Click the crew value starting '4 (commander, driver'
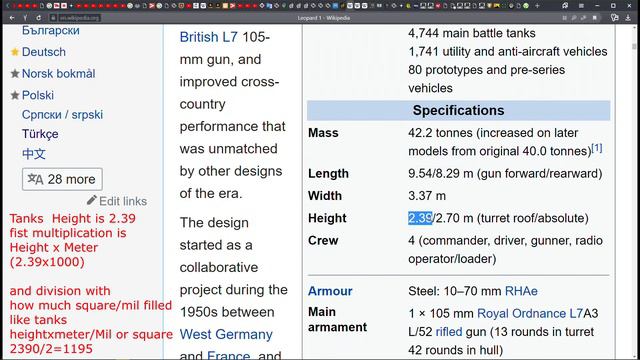The width and height of the screenshot is (640, 360). click(x=505, y=249)
